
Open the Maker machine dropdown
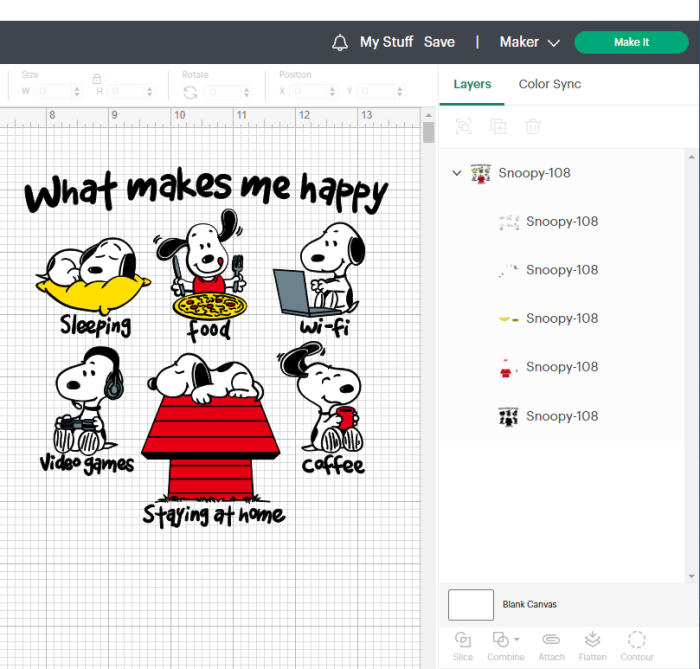click(529, 42)
